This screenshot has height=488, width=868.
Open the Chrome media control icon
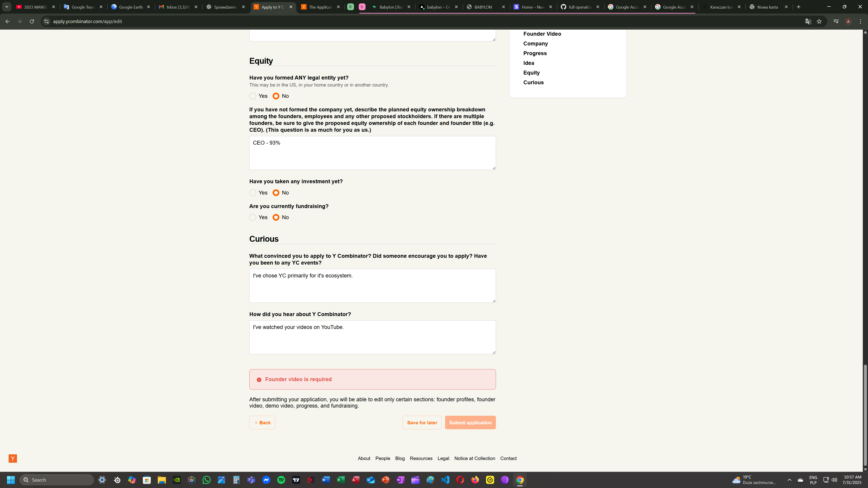tap(836, 21)
